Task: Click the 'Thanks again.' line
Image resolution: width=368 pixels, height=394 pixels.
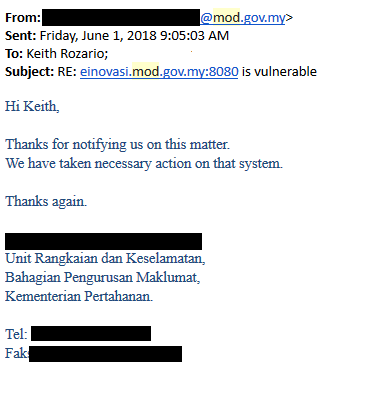Action: click(46, 201)
